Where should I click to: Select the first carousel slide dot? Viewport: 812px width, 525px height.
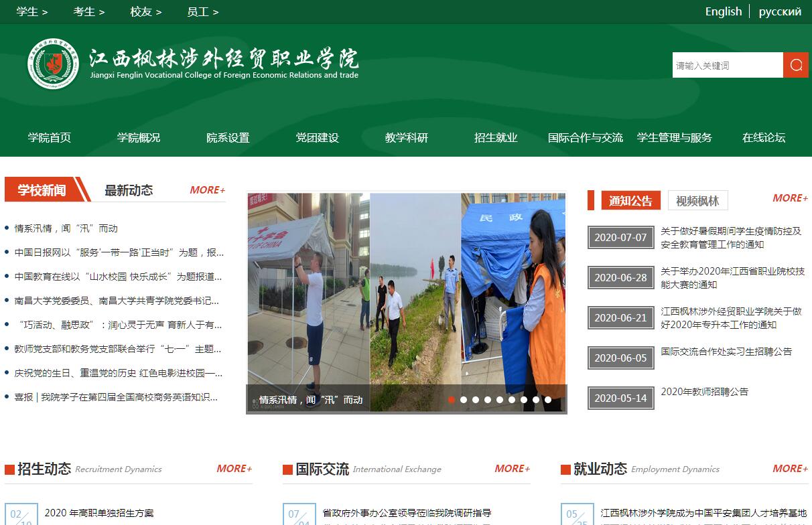pyautogui.click(x=452, y=400)
